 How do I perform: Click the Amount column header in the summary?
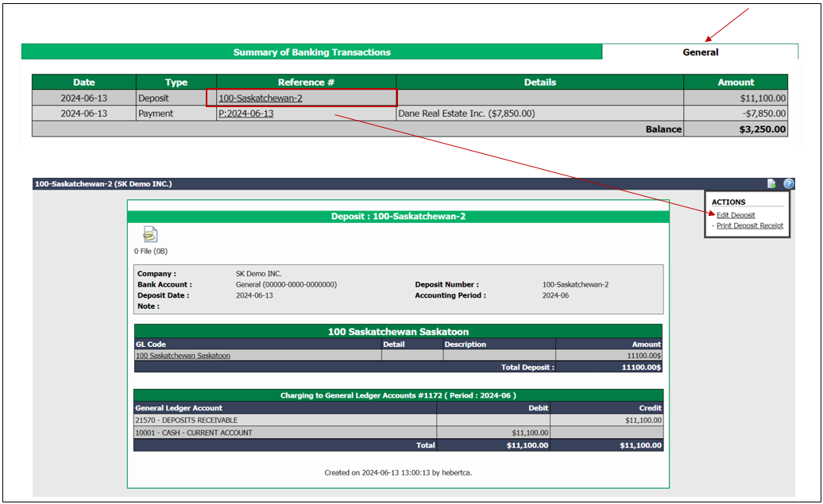tap(736, 83)
